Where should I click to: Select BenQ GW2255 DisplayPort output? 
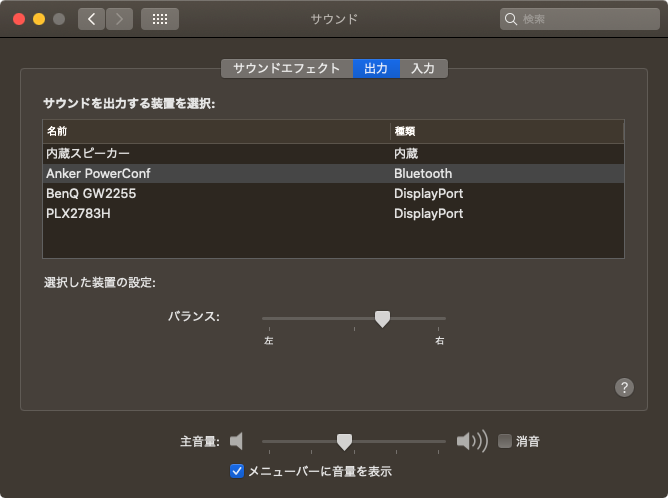point(334,193)
